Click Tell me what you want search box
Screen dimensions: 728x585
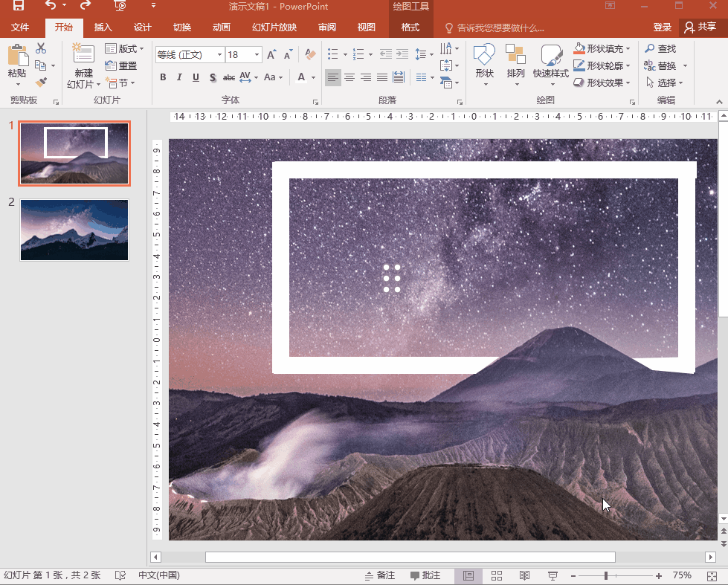495,28
